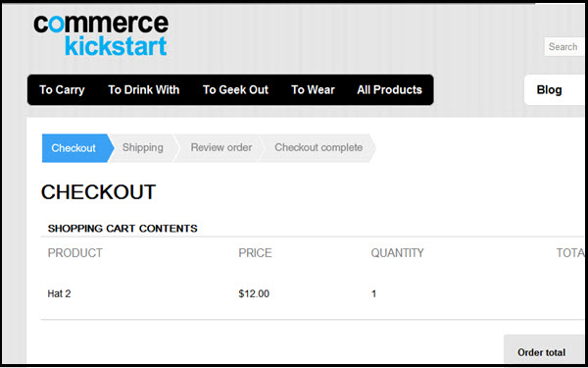Select the To Geek Out menu item
588x368 pixels.
click(x=235, y=89)
